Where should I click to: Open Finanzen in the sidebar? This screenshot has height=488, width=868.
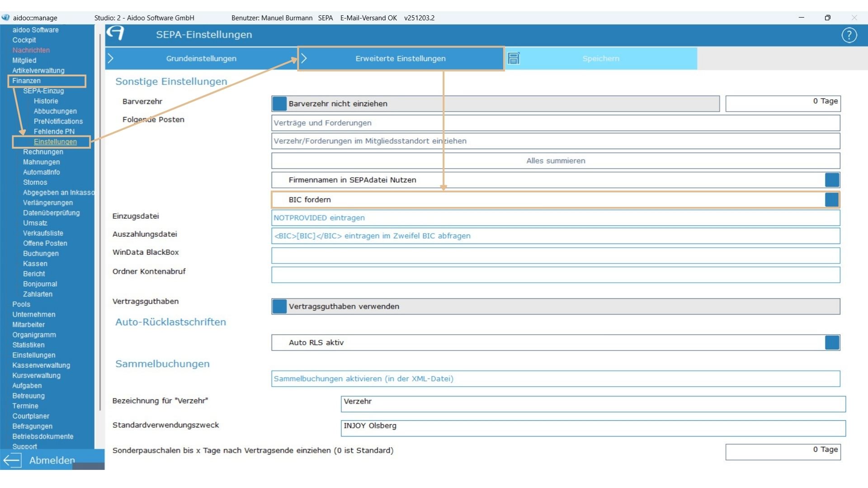[x=26, y=81]
